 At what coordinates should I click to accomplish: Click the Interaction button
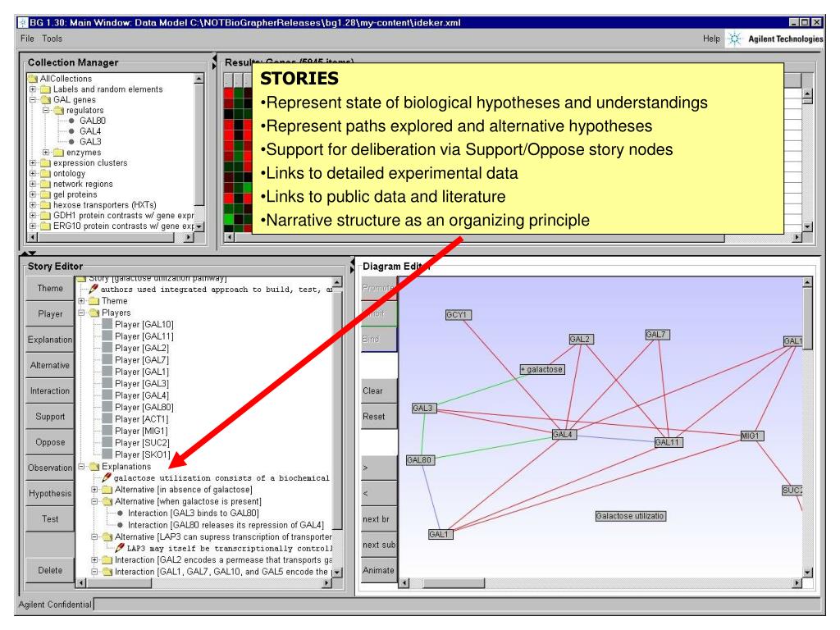(x=50, y=391)
